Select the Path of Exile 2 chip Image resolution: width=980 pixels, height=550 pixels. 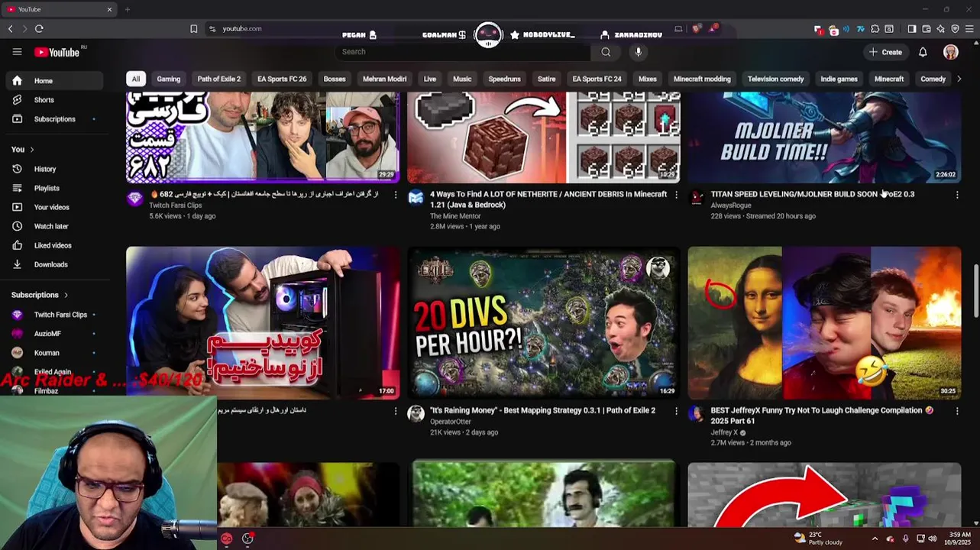pyautogui.click(x=219, y=79)
